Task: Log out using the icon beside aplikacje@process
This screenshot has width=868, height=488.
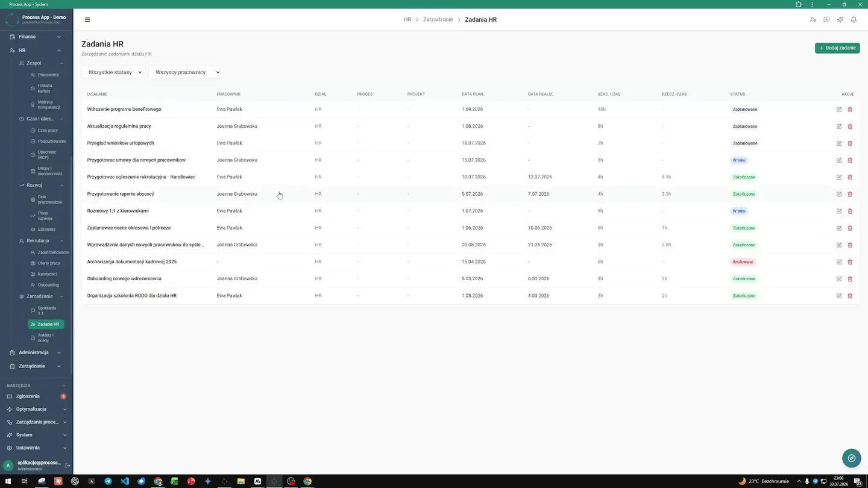Action: click(68, 466)
